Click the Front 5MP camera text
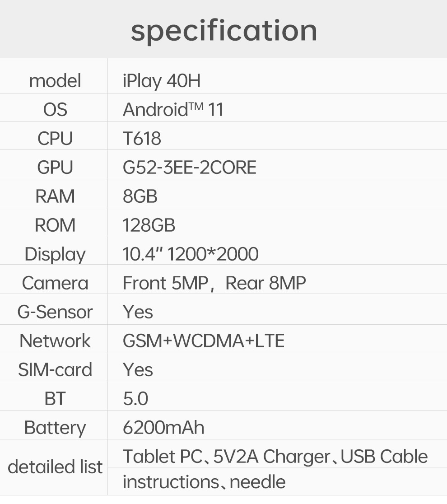Screen dimensions: 447x504 click(166, 283)
